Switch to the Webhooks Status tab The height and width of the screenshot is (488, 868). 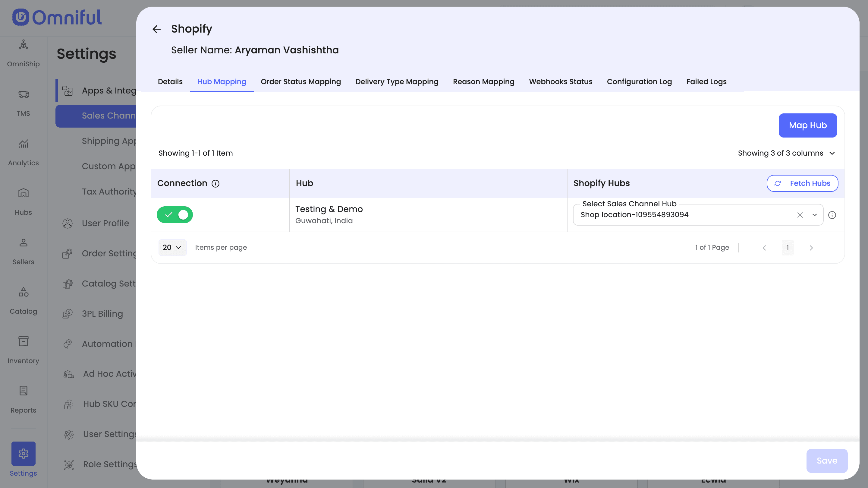coord(560,82)
